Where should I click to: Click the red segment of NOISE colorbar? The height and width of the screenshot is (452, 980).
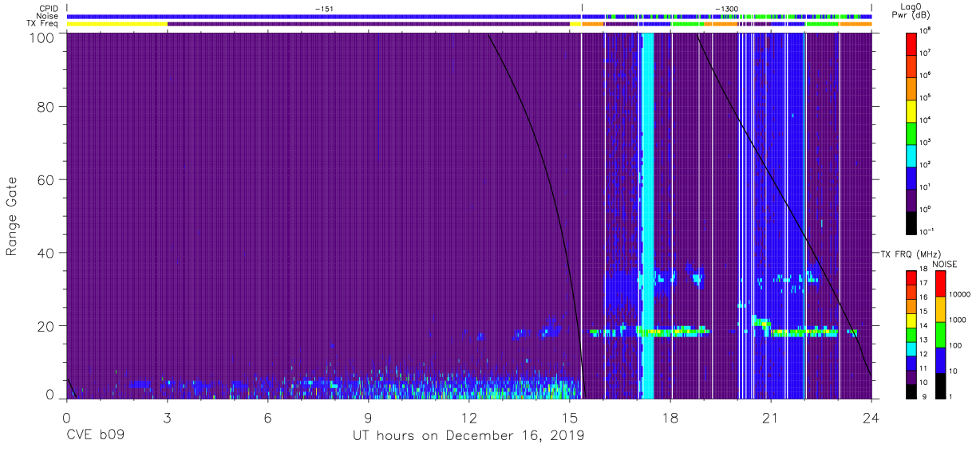(x=941, y=284)
